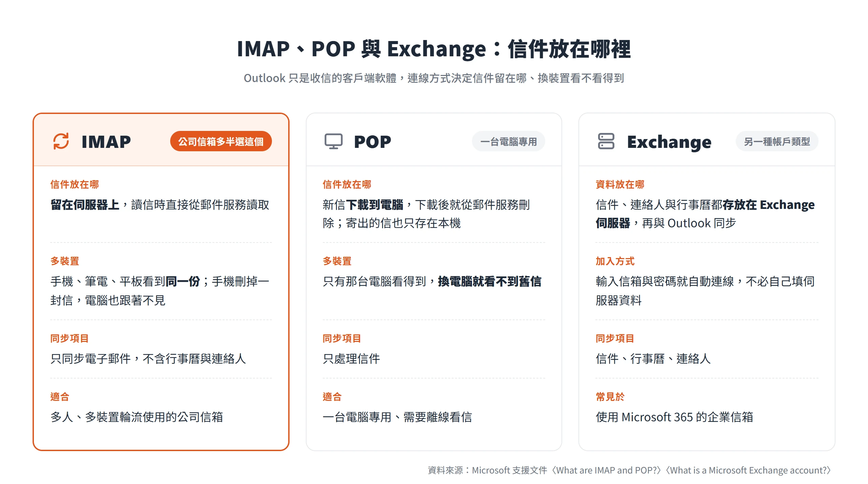Click 信件放在哪 label in IMAP card

point(75,185)
